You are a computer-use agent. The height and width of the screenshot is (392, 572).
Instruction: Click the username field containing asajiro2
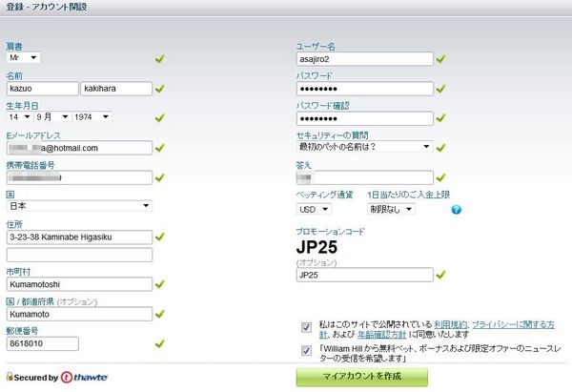[x=365, y=59]
